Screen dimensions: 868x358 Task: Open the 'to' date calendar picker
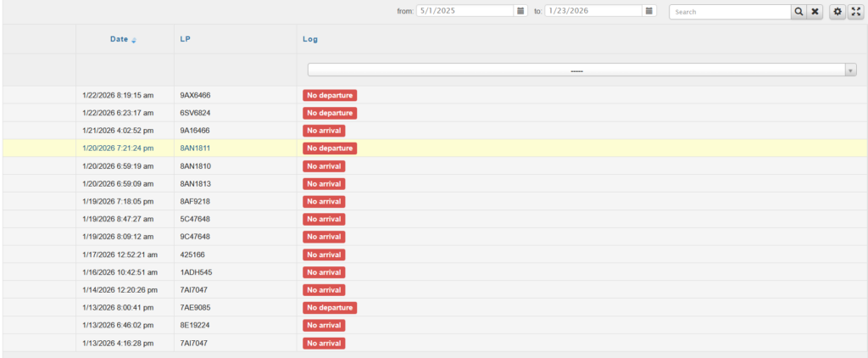tap(649, 11)
